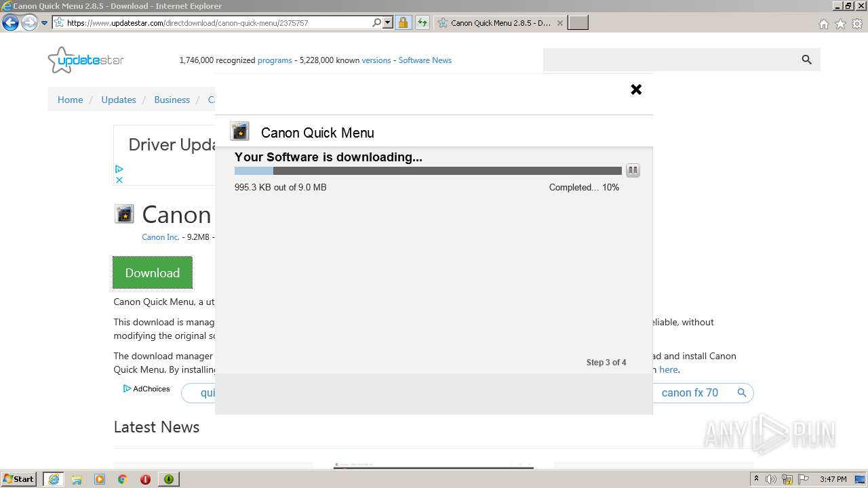This screenshot has height=488, width=868.
Task: Open the Canon Inc. link
Action: point(160,237)
